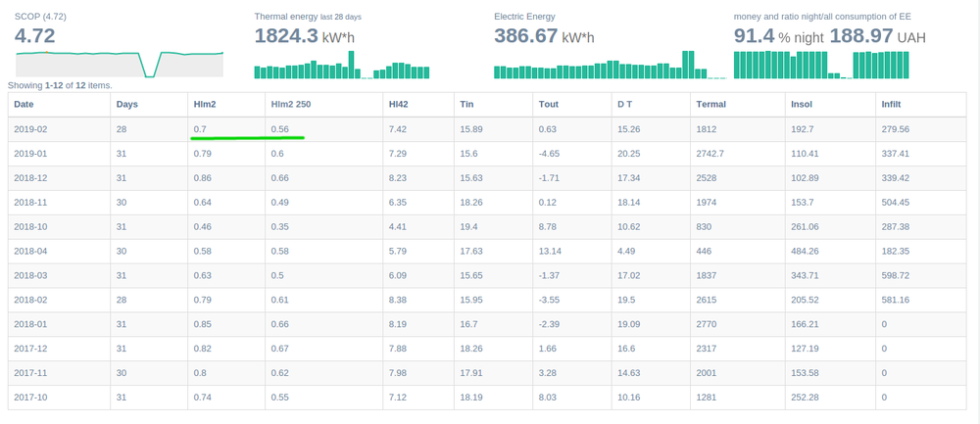The height and width of the screenshot is (424, 980).
Task: Click the Hlm2 250 column header
Action: 291,104
